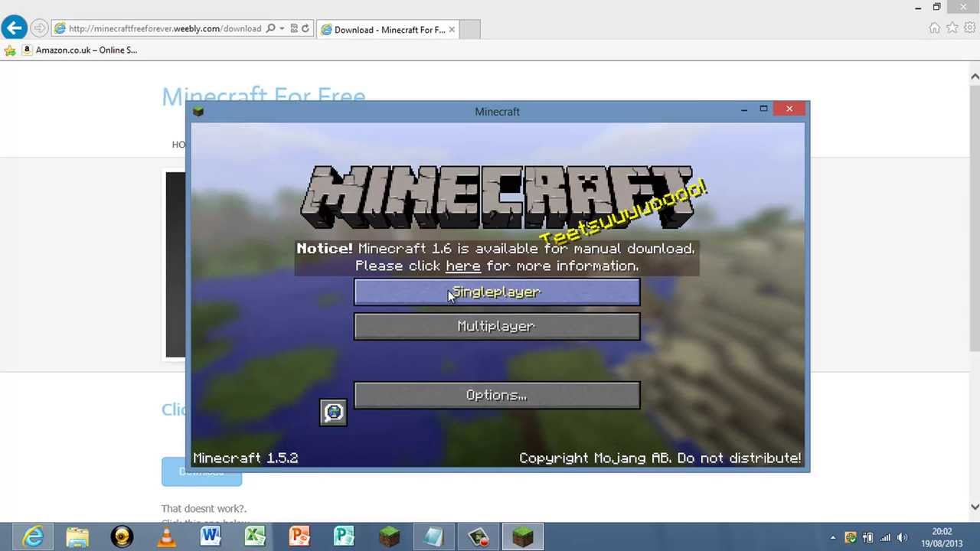Follow the 'here' link in the notice
Image resolution: width=980 pixels, height=551 pixels.
tap(463, 266)
